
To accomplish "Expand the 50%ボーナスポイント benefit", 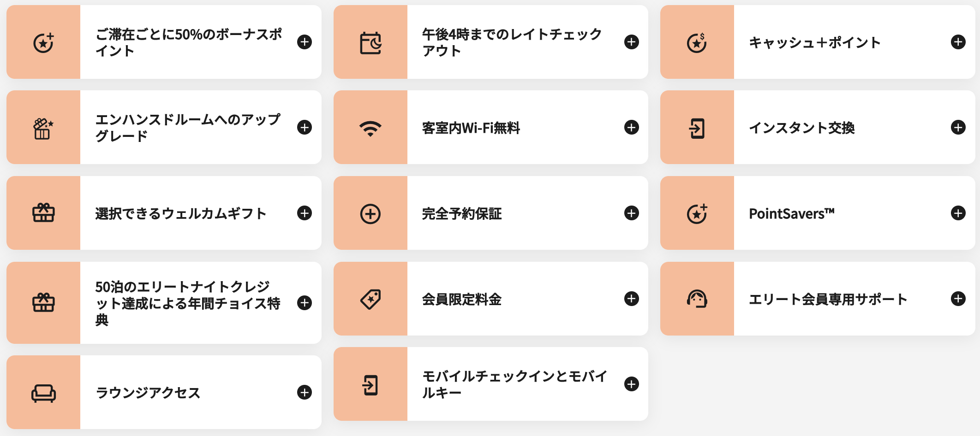I will coord(305,42).
